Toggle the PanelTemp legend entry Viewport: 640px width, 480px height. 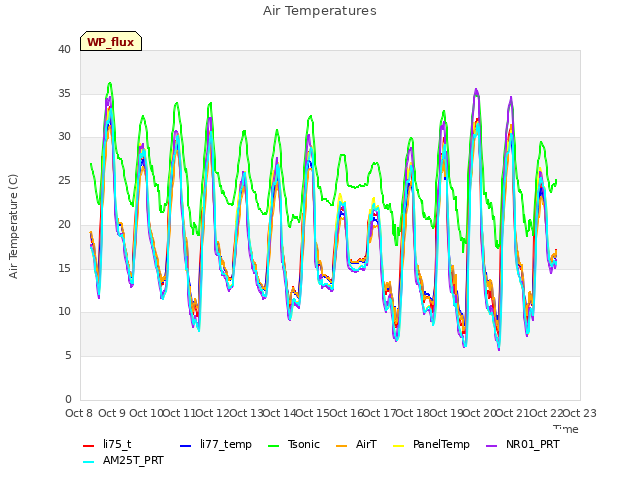pyautogui.click(x=431, y=444)
